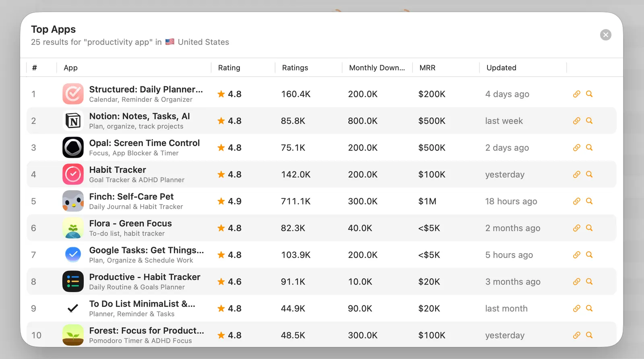Click the Flora app icon
The height and width of the screenshot is (359, 644).
pos(73,228)
